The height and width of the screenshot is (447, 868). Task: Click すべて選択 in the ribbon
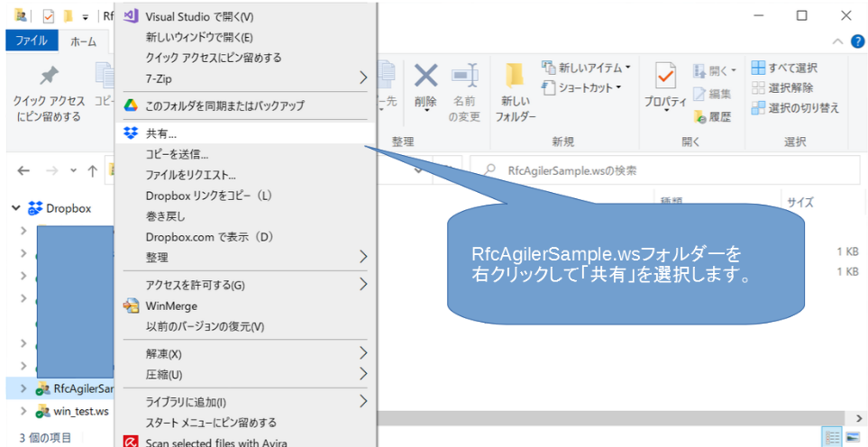784,68
